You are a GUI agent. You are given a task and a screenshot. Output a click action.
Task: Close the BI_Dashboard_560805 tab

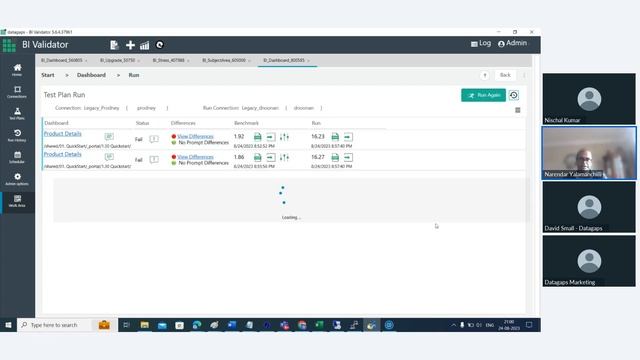pos(86,61)
